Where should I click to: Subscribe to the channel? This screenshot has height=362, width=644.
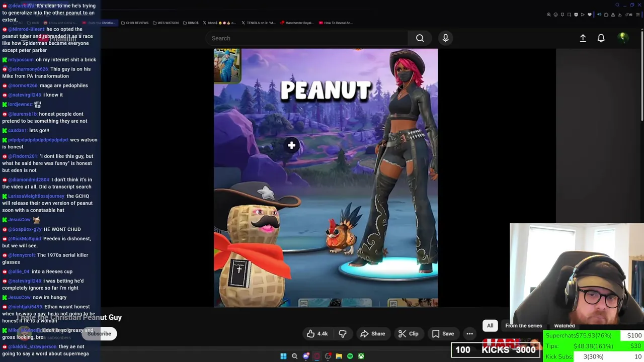[x=99, y=334]
